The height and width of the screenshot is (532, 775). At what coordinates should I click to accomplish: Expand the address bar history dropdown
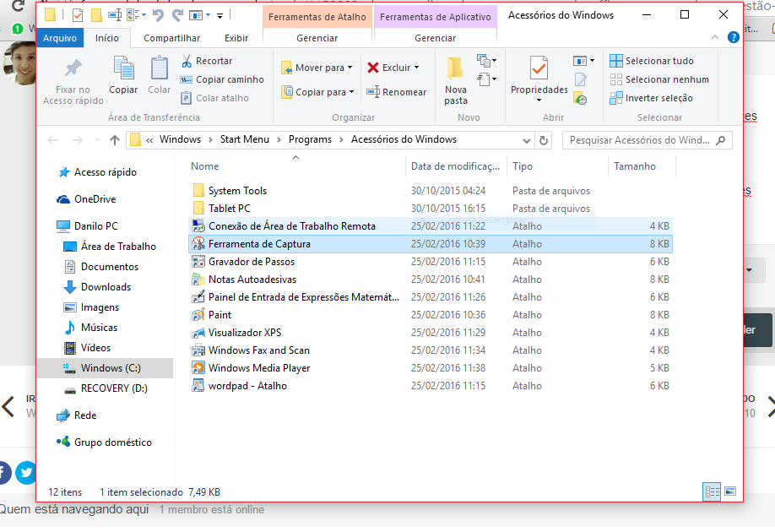point(527,140)
